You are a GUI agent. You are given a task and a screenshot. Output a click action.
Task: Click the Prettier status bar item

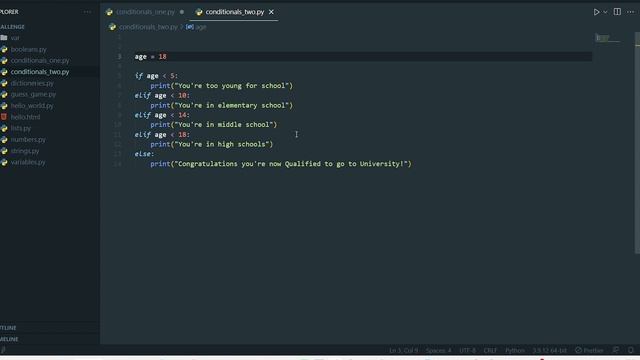click(x=589, y=350)
